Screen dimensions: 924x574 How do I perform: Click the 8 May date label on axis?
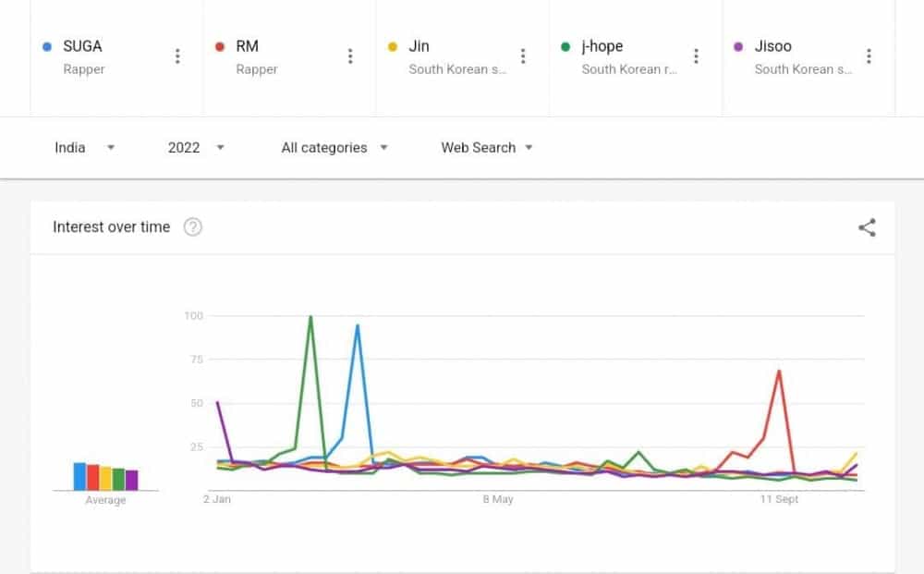point(497,500)
